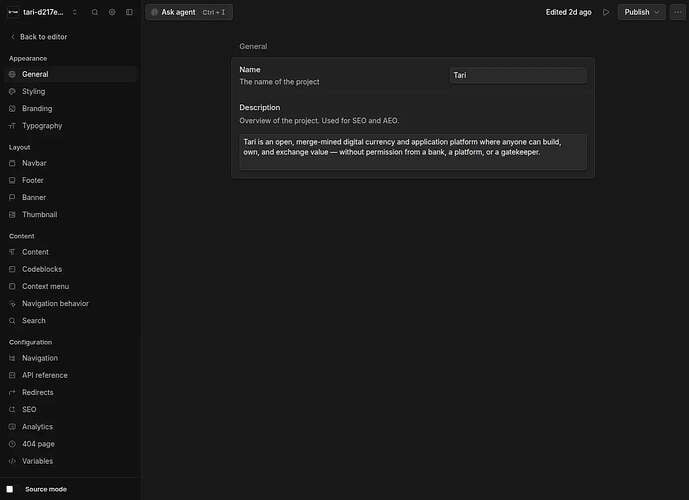This screenshot has height=500, width=689.
Task: Click the Navigation behavior icon
Action: click(12, 304)
